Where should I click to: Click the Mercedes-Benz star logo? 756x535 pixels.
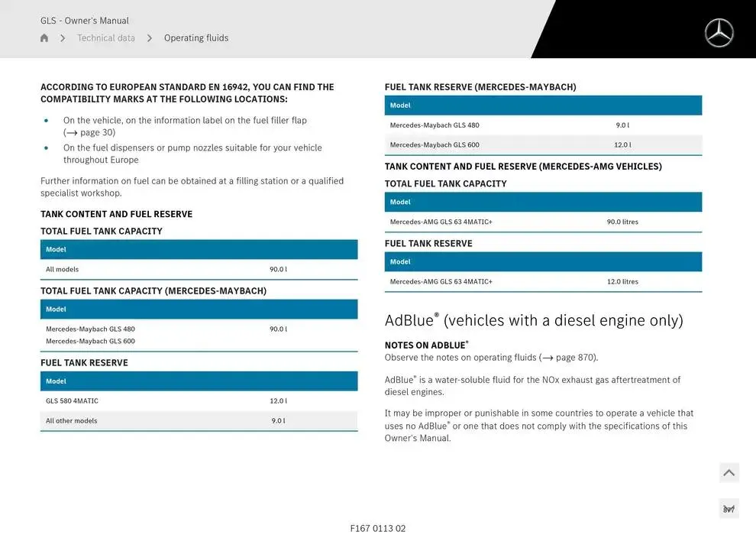(719, 33)
